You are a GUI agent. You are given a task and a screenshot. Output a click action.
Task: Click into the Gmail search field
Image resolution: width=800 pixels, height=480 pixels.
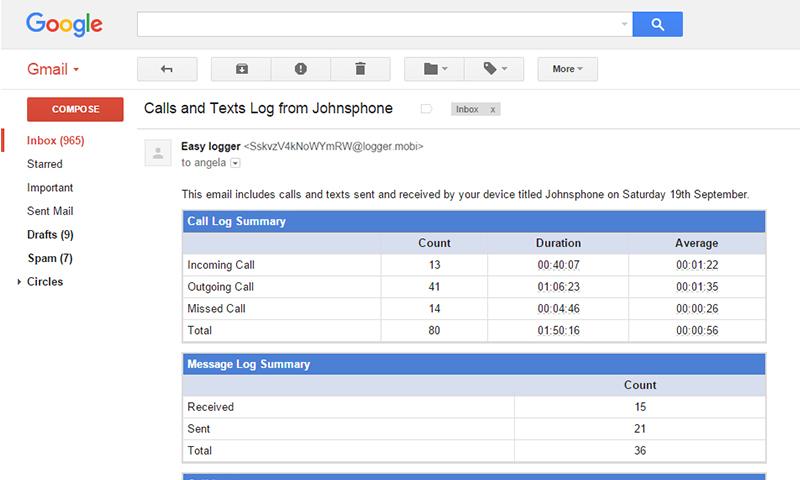[378, 24]
